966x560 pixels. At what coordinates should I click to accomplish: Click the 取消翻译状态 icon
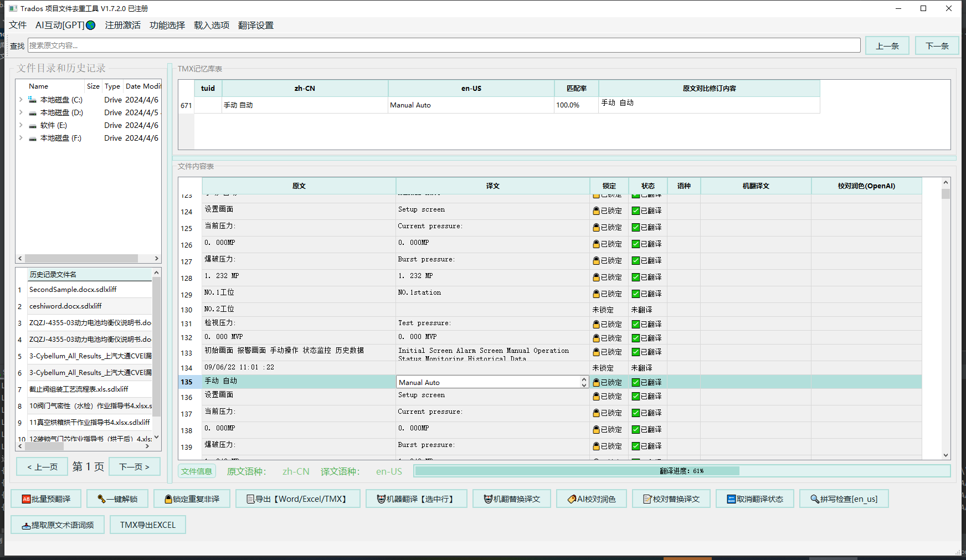click(731, 499)
